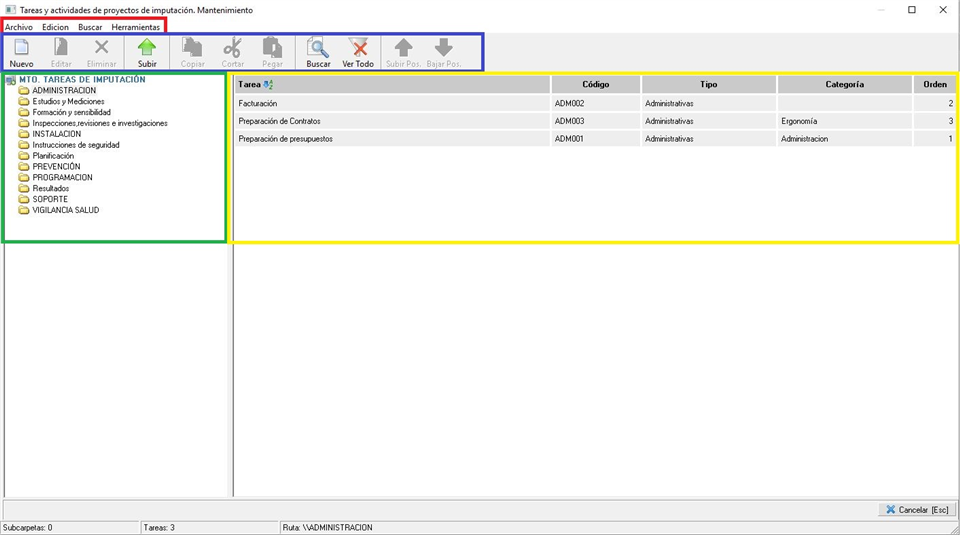Select the VIGILANCIA SALUD tree folder

pos(65,210)
